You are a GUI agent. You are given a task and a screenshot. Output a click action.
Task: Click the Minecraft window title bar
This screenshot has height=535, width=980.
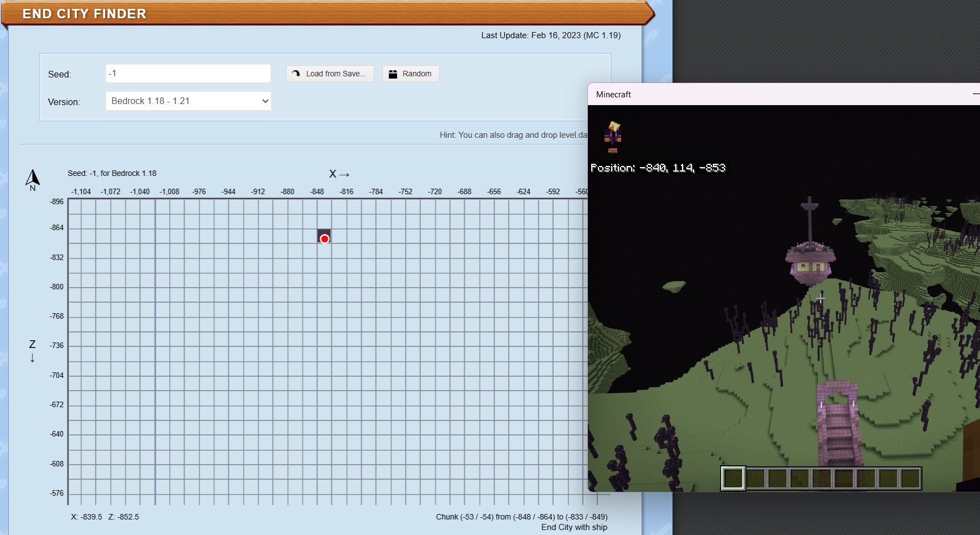pyautogui.click(x=774, y=95)
